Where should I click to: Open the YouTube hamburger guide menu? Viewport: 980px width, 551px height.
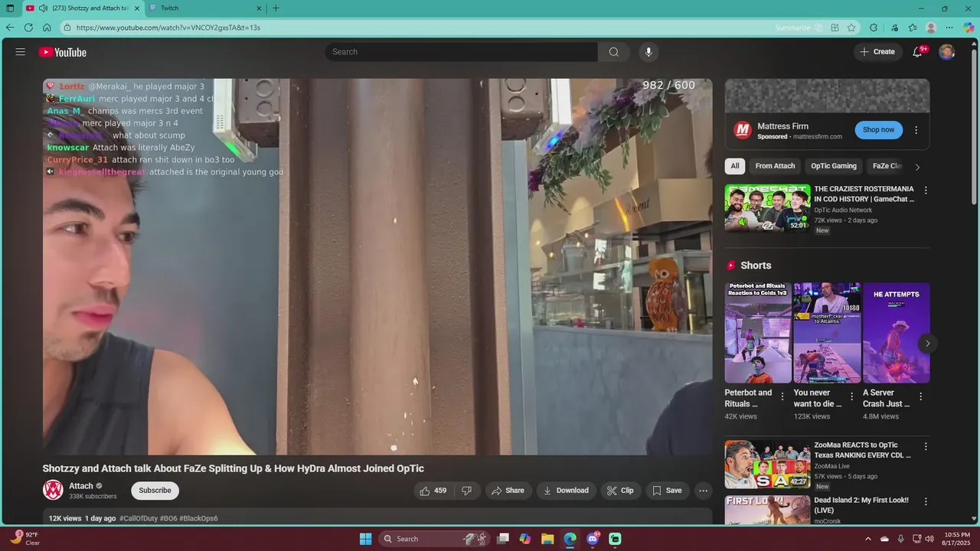(21, 52)
